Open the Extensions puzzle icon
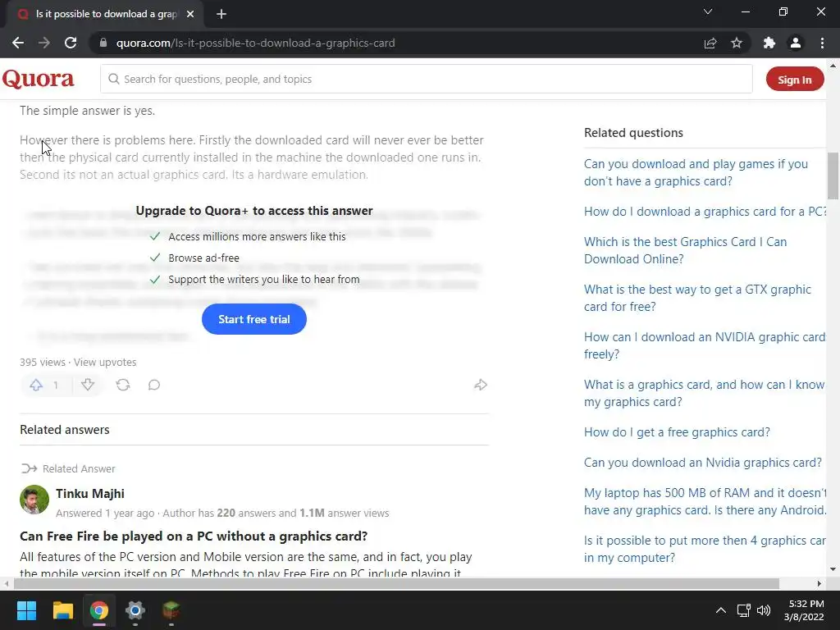This screenshot has height=630, width=840. pyautogui.click(x=769, y=43)
